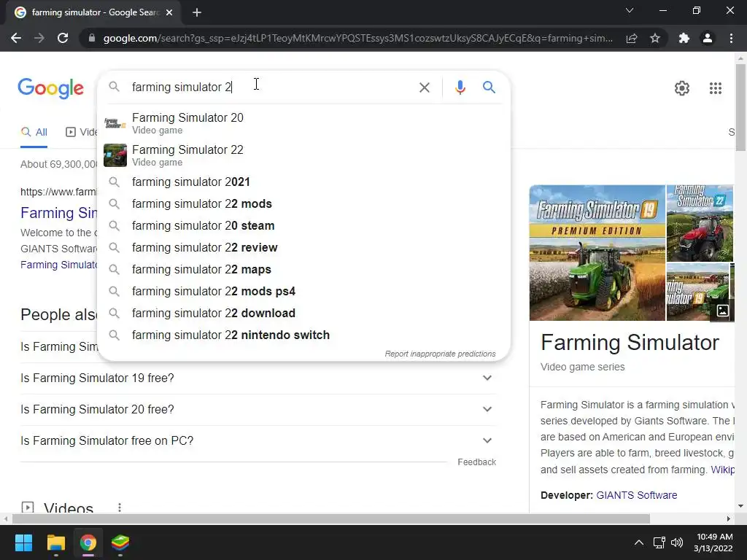
Task: Share this page from address bar
Action: [x=632, y=38]
